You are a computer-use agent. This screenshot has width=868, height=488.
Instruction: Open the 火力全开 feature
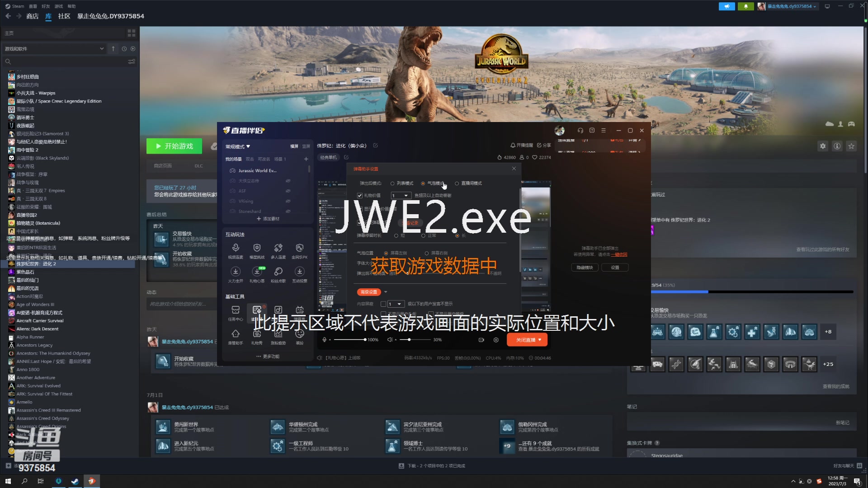click(236, 275)
